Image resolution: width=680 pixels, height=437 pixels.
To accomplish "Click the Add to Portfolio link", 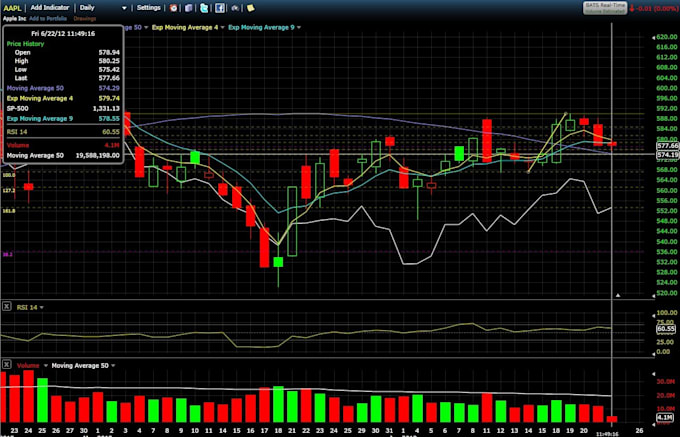I will (x=48, y=19).
